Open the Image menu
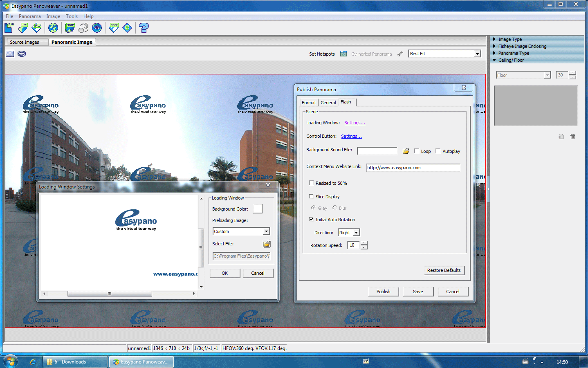 tap(53, 16)
